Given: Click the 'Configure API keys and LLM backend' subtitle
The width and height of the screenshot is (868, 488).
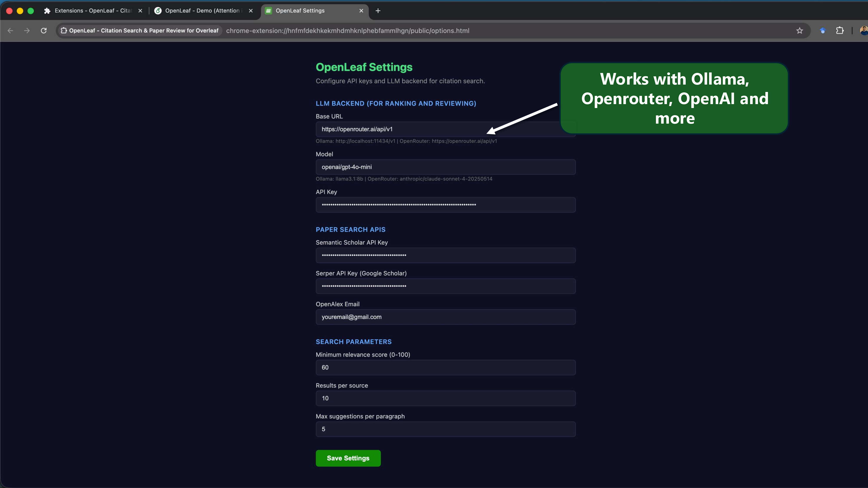Looking at the screenshot, I should 400,81.
